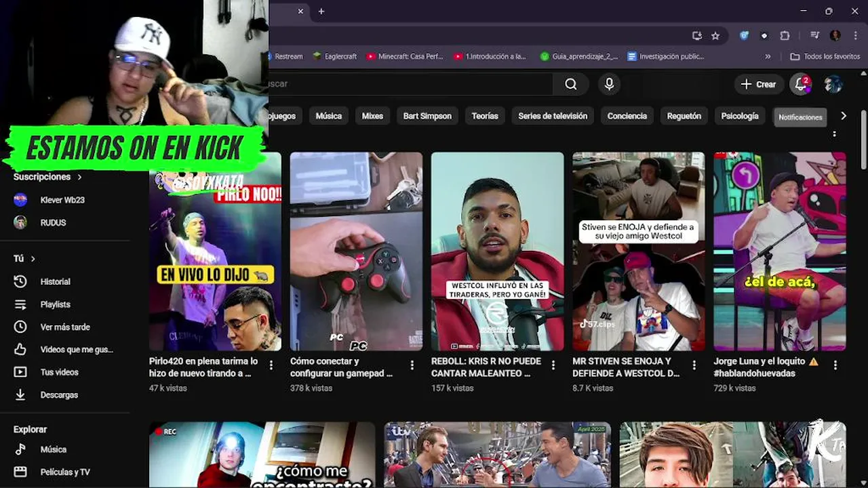Expand hidden bookmarks with double chevron

(x=768, y=57)
